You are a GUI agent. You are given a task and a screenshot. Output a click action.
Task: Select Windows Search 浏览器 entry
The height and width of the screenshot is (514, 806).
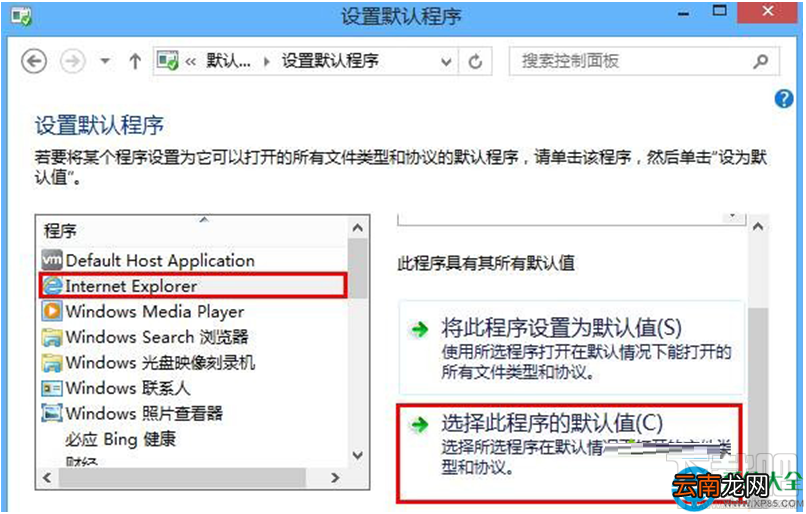tap(193, 337)
